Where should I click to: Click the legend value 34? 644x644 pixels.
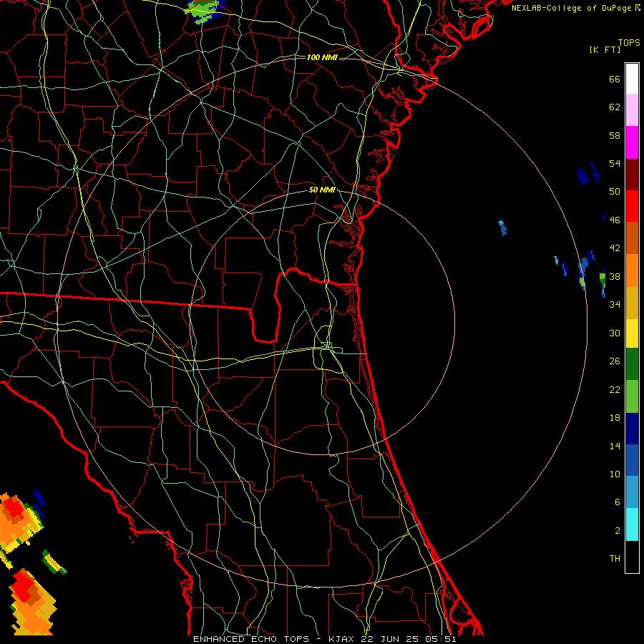coord(615,305)
